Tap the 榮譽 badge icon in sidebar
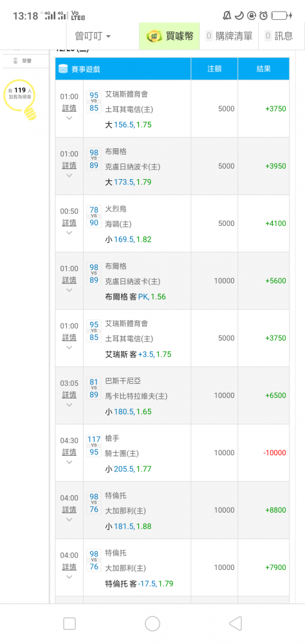 coord(15,61)
